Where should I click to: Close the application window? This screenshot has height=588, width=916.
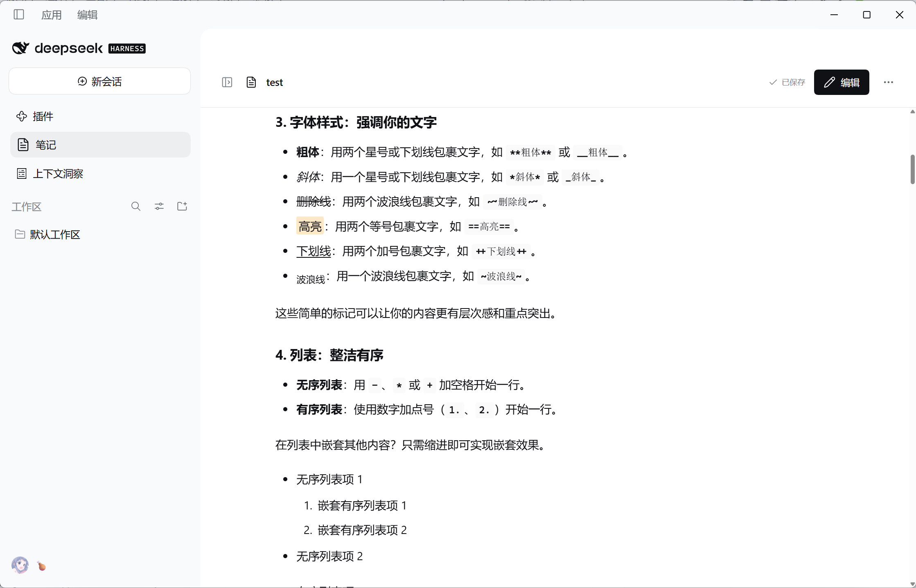(x=900, y=15)
